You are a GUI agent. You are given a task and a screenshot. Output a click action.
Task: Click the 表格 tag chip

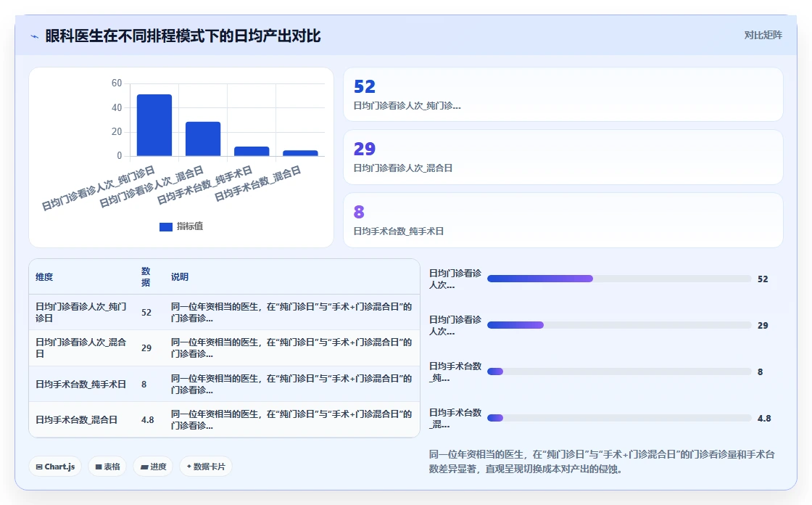107,467
